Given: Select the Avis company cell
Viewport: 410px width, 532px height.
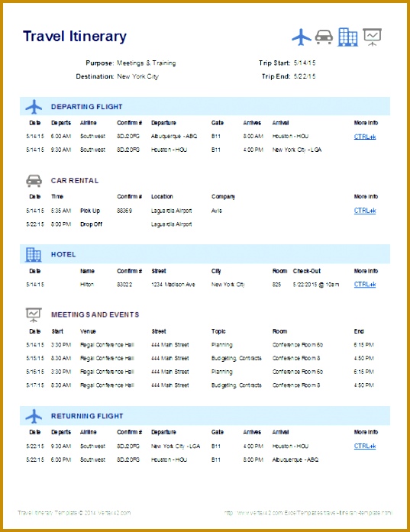Looking at the screenshot, I should point(217,211).
